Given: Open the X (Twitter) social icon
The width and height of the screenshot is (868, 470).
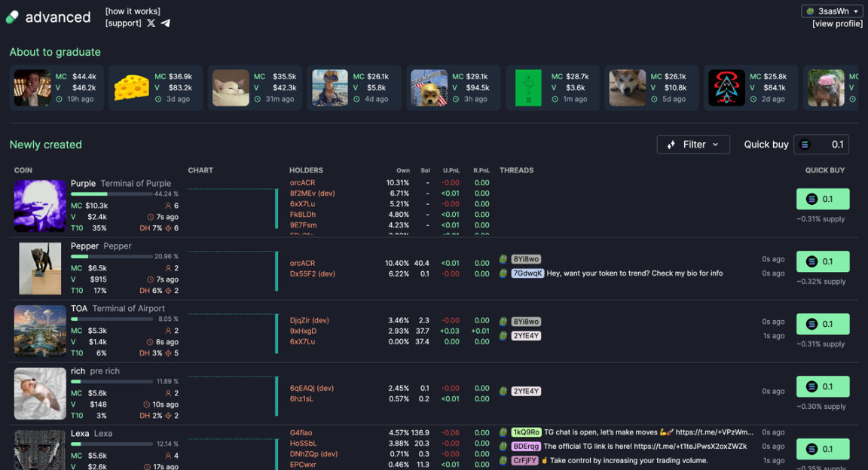Looking at the screenshot, I should coord(151,23).
